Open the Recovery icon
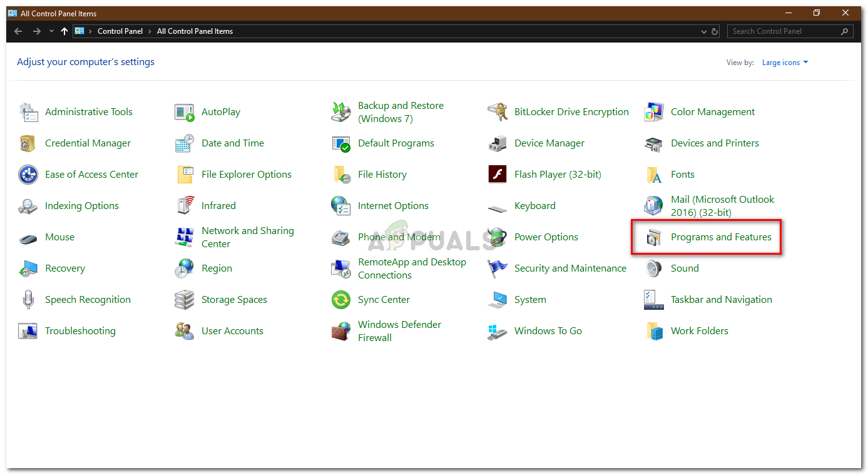Screen dimensions: 868x475 pyautogui.click(x=28, y=268)
